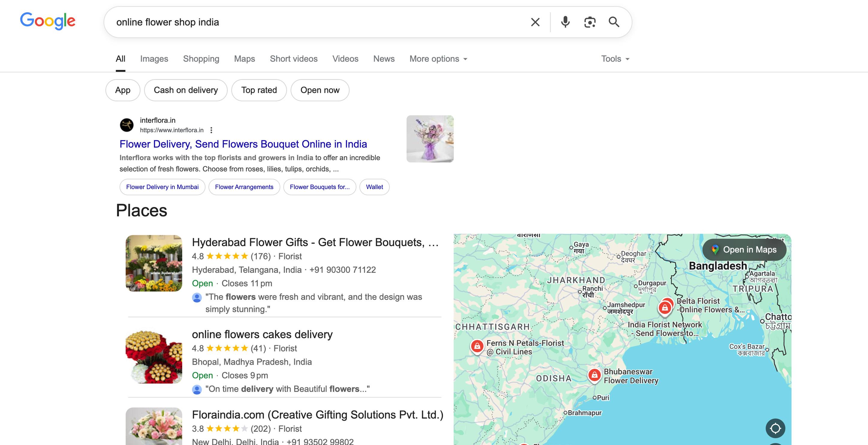The width and height of the screenshot is (868, 445).
Task: Clear the search box with the X icon
Action: (x=535, y=22)
